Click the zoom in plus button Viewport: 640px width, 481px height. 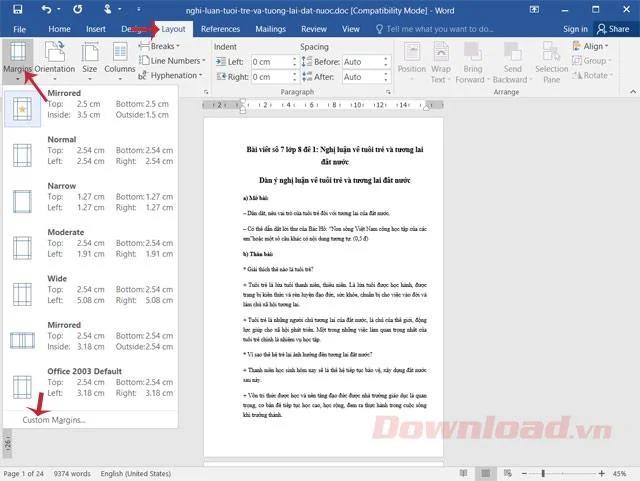click(x=601, y=474)
